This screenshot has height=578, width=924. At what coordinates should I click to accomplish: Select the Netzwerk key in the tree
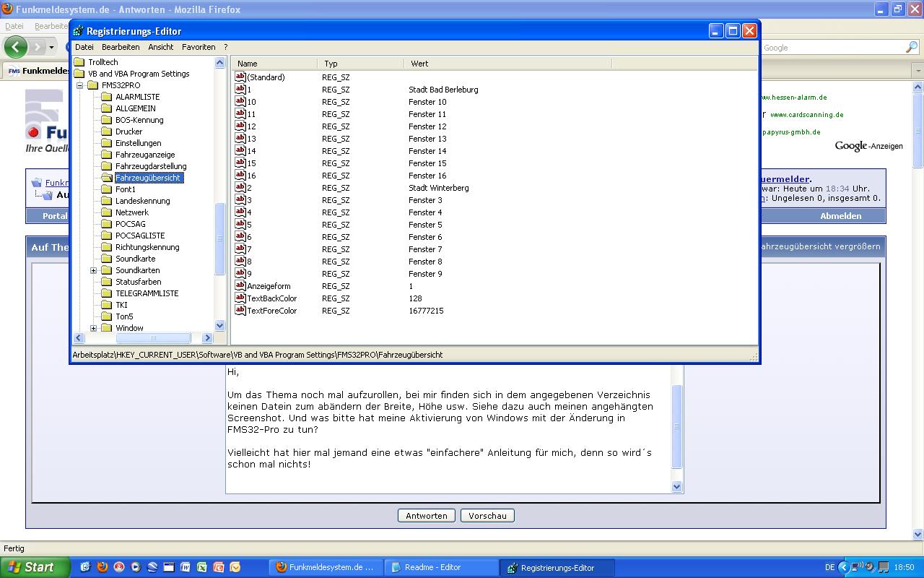pos(131,212)
